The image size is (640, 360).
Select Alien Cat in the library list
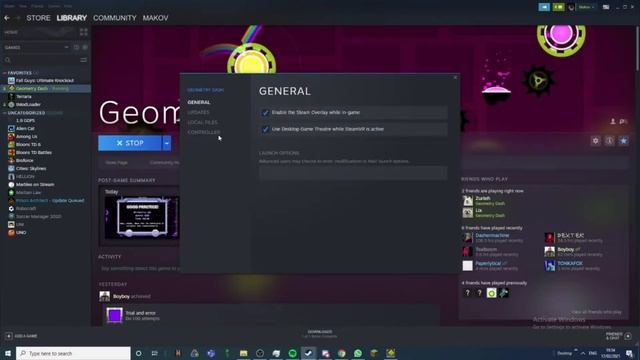[x=25, y=129]
